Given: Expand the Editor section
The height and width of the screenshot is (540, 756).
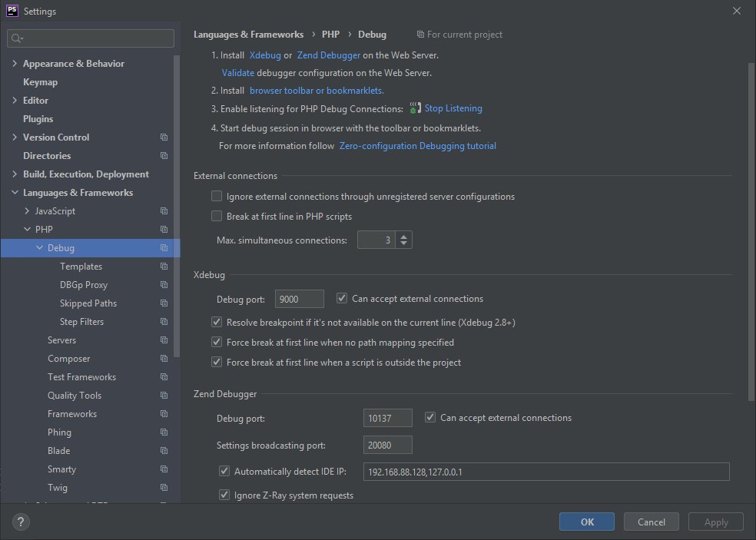Looking at the screenshot, I should (15, 101).
